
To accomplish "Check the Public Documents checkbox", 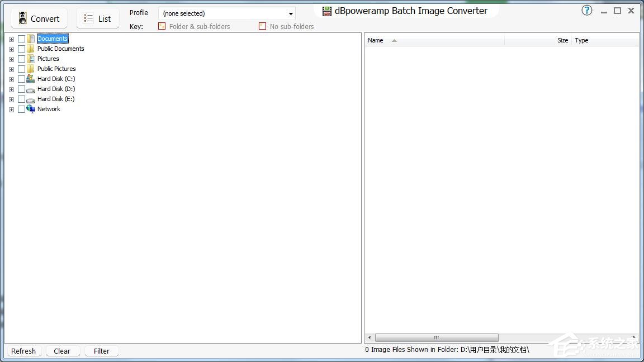I will point(21,49).
